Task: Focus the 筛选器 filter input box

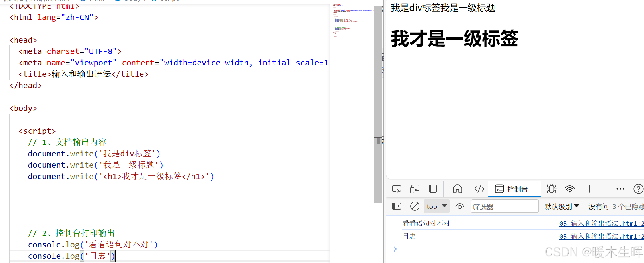Action: [x=504, y=206]
